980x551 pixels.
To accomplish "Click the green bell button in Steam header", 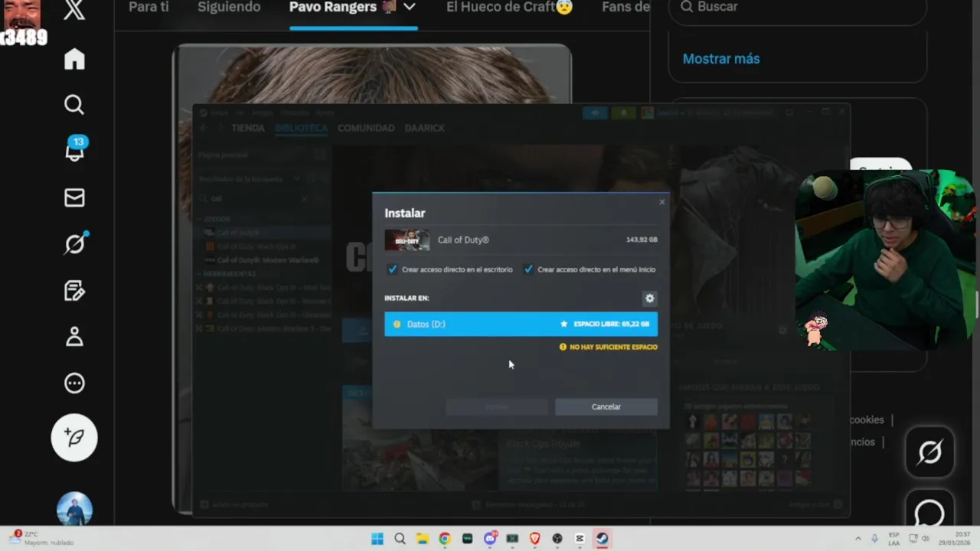I will point(623,112).
